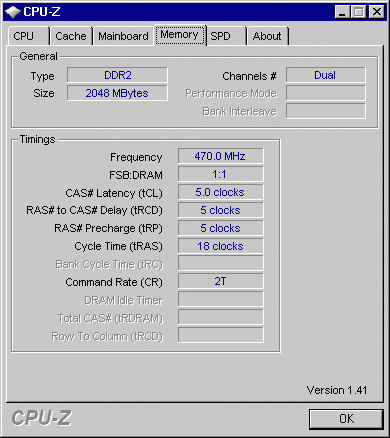The height and width of the screenshot is (438, 390).
Task: Click the DDR2 memory type field
Action: pyautogui.click(x=117, y=75)
